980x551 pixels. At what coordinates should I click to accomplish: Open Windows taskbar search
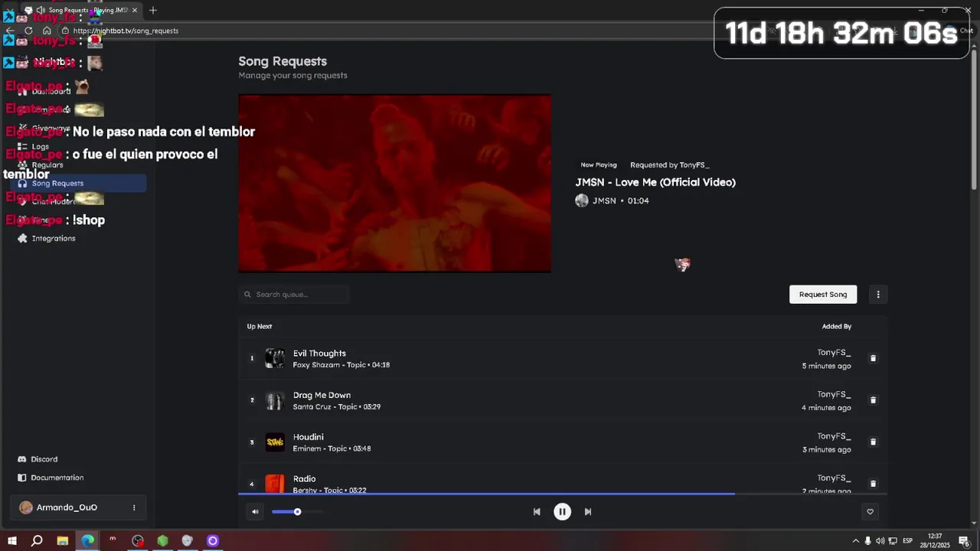point(37,541)
